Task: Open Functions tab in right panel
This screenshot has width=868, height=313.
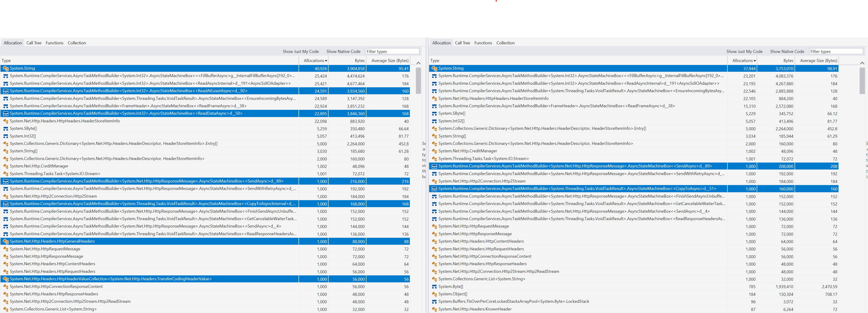Action: [483, 43]
